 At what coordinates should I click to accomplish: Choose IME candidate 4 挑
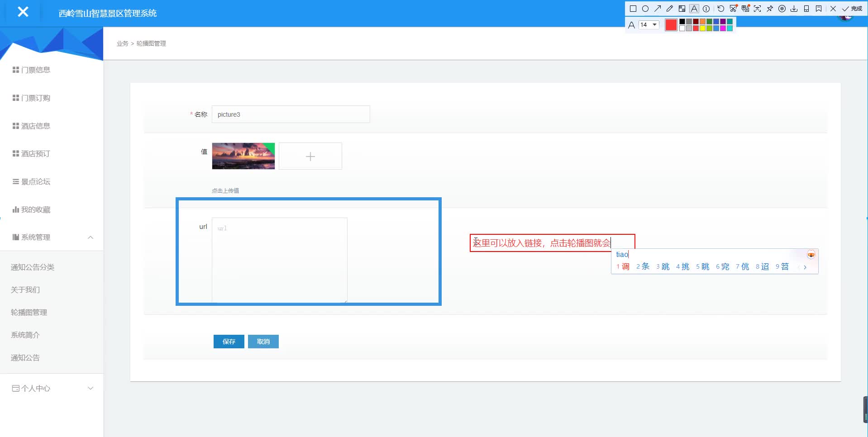(x=682, y=266)
